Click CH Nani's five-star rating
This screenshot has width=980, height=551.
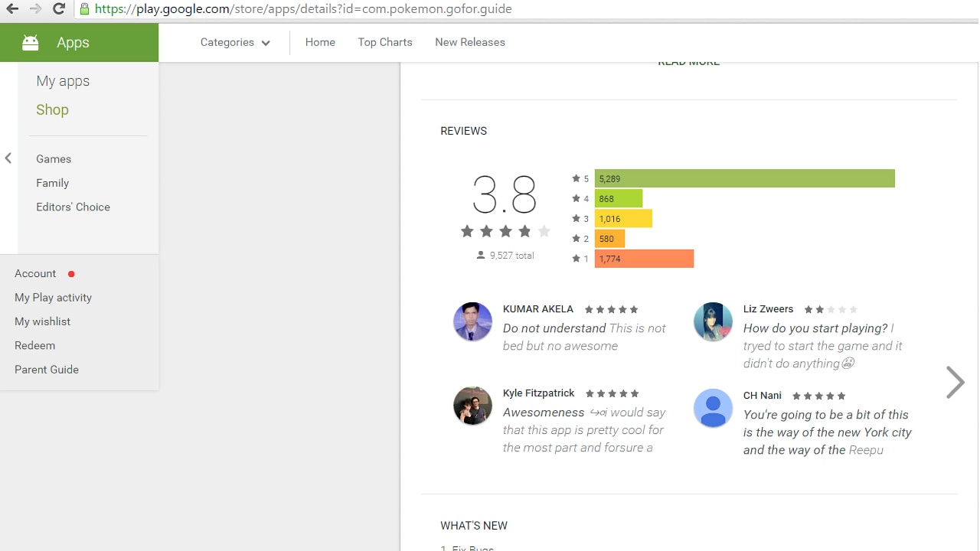(819, 396)
